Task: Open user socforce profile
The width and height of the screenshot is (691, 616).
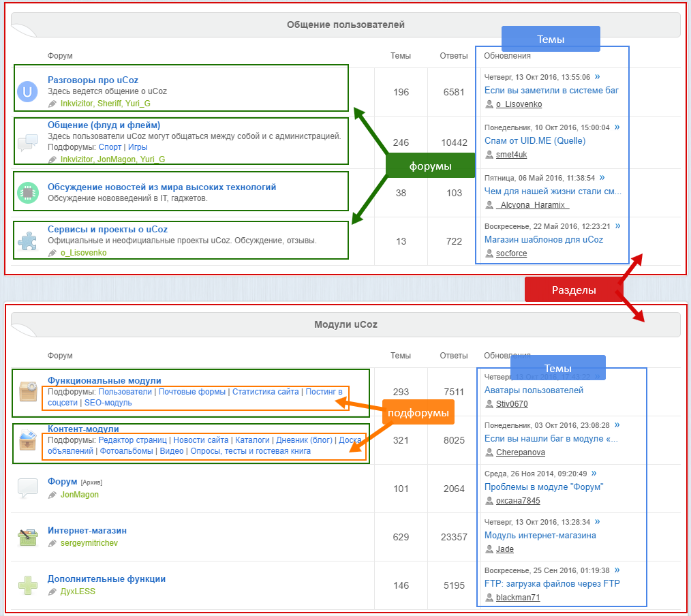Action: 511,253
